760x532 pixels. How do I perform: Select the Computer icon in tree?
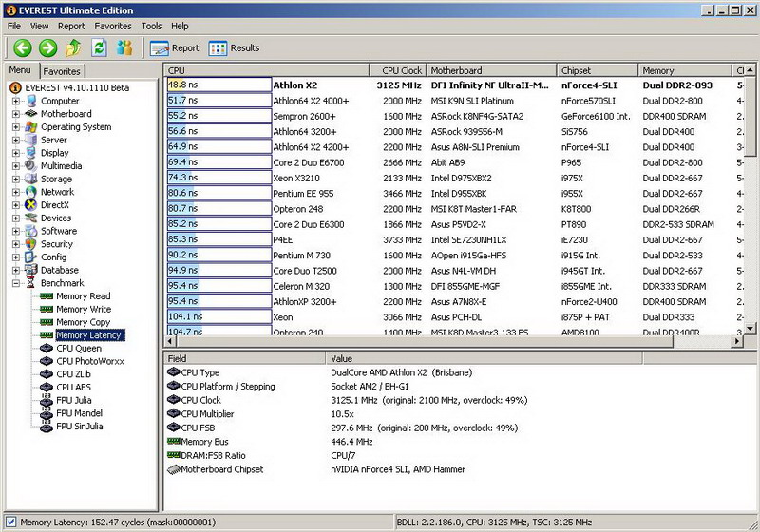coord(32,101)
